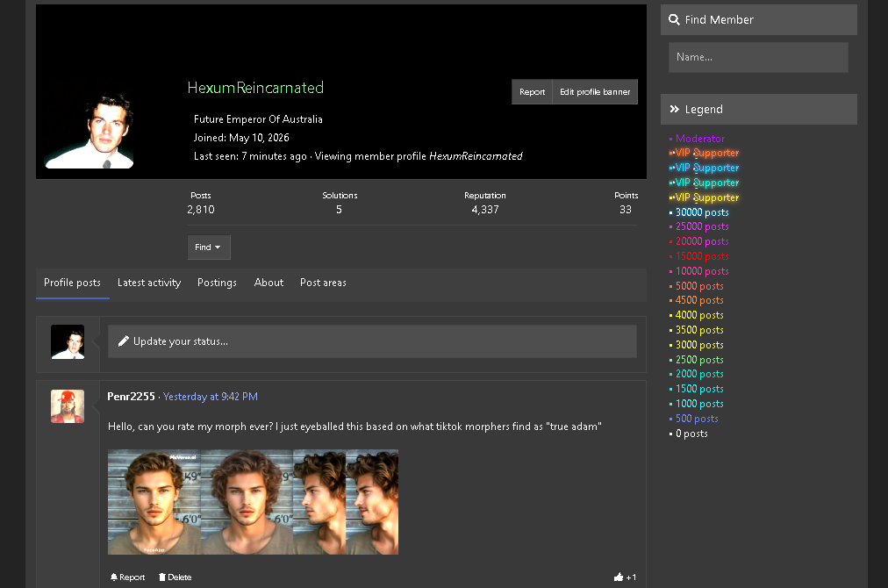This screenshot has width=888, height=588.
Task: Click HexumReincarnated's large profile avatar
Action: pyautogui.click(x=90, y=131)
